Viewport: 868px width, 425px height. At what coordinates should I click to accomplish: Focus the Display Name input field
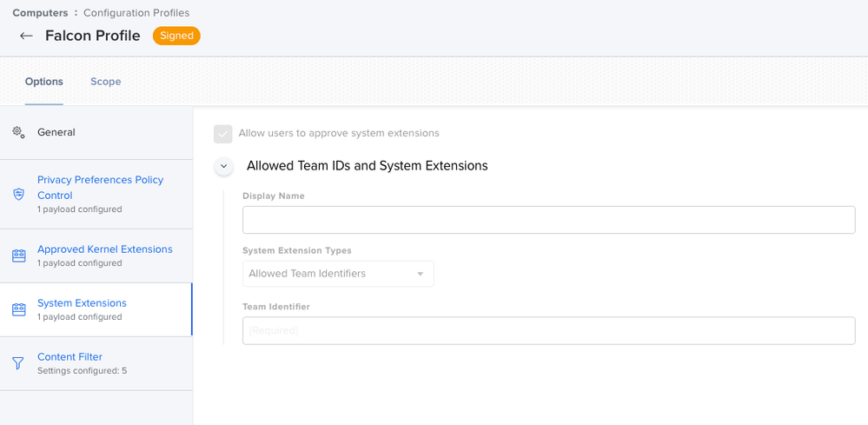point(548,220)
